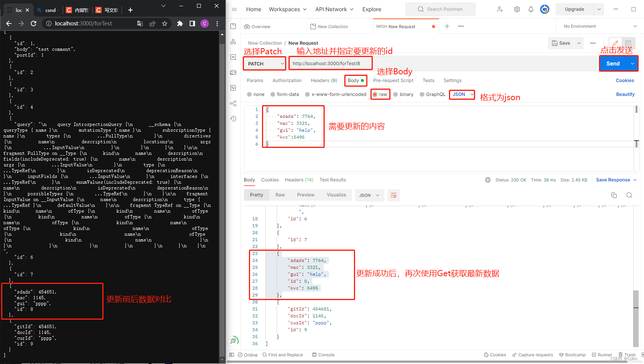644x364 pixels.
Task: Switch to the Authorization tab
Action: click(x=287, y=81)
